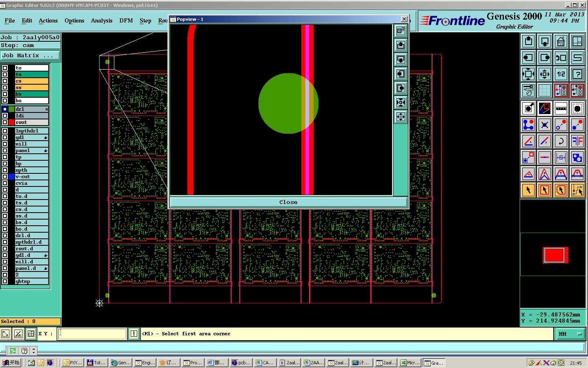
Task: Select the polygon area select tool
Action: (561, 190)
